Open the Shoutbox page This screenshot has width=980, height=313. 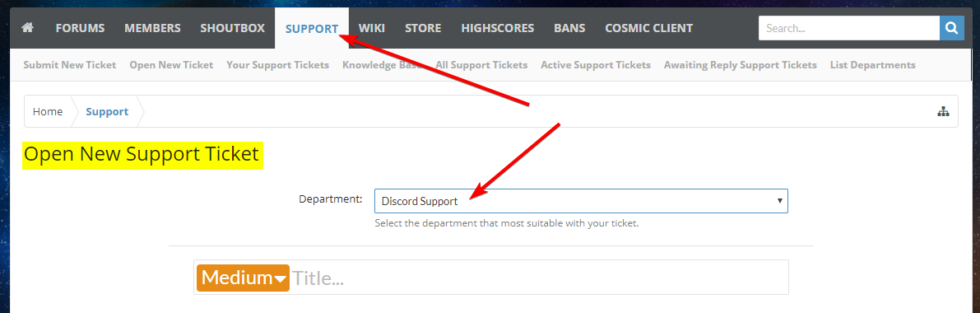pos(233,28)
